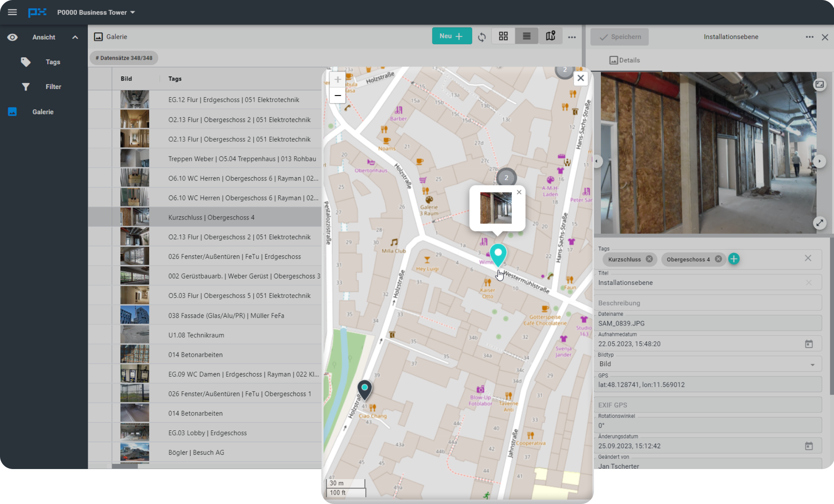Image resolution: width=834 pixels, height=504 pixels.
Task: Click the teal location pin on map
Action: tap(498, 255)
